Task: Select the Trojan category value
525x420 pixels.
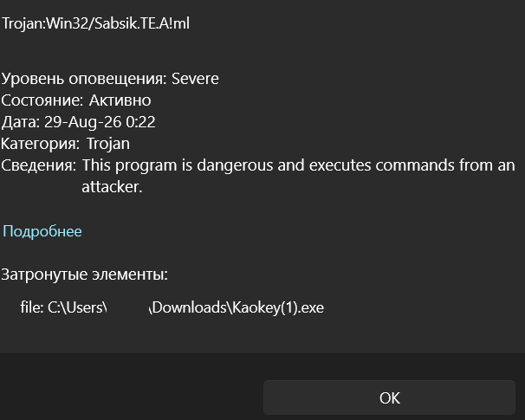Action: 108,144
